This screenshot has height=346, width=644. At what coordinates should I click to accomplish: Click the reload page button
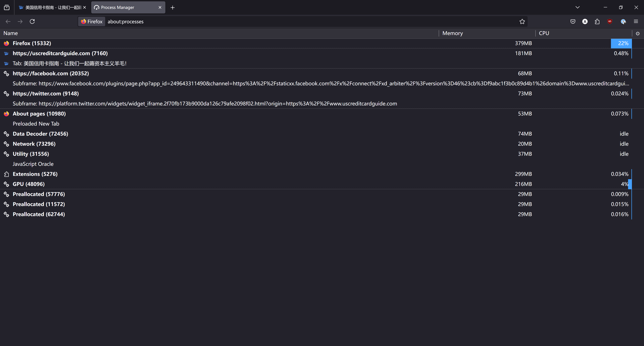pyautogui.click(x=32, y=21)
